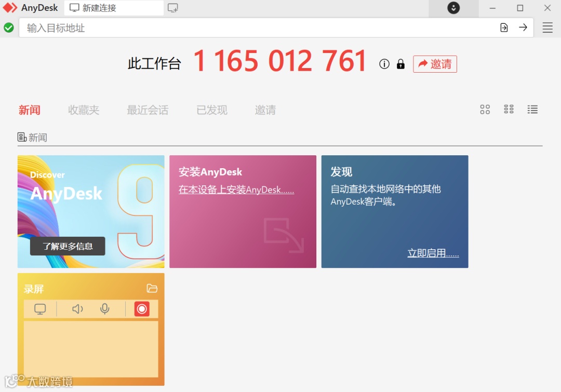This screenshot has height=392, width=561.
Task: Click the 在本设备上安装AnyDesk link
Action: point(236,190)
